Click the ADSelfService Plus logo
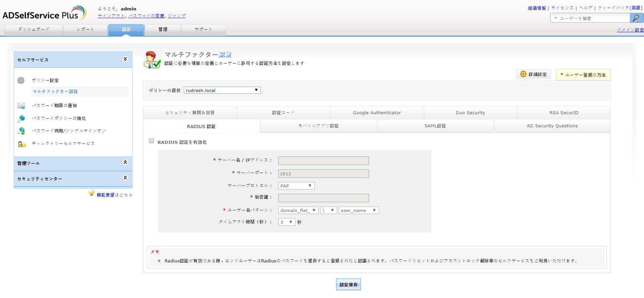Screen dimensions: 644x298 pyautogui.click(x=44, y=13)
